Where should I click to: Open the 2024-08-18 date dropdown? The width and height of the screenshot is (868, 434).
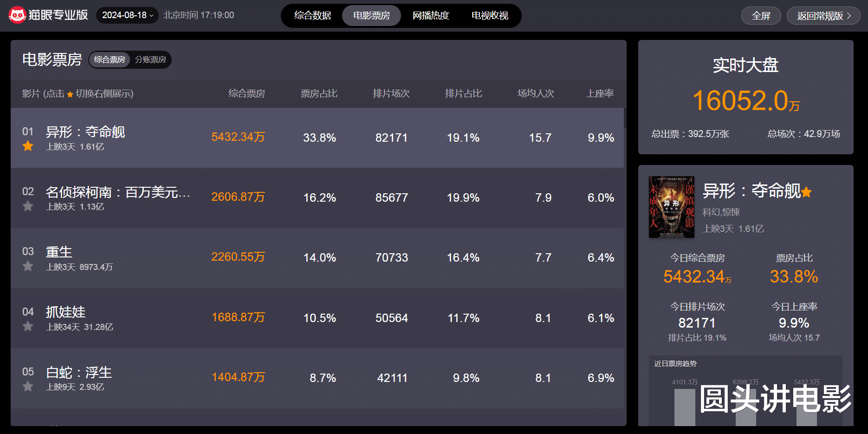(127, 15)
